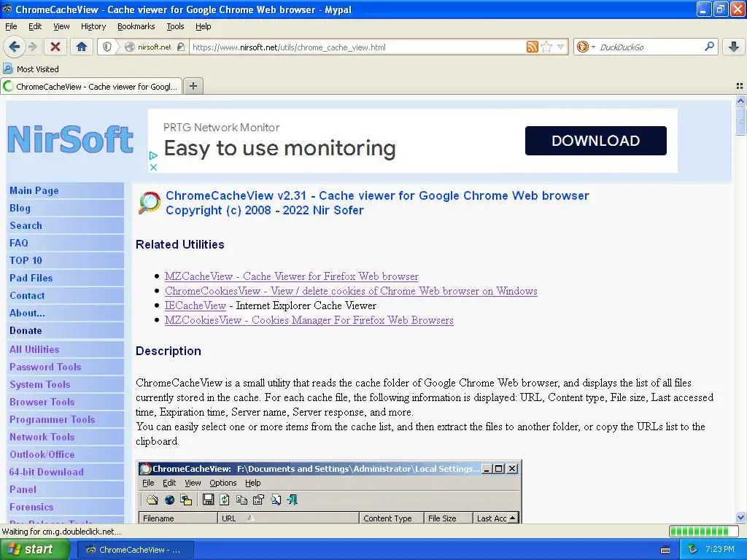Open the History menu

[93, 26]
